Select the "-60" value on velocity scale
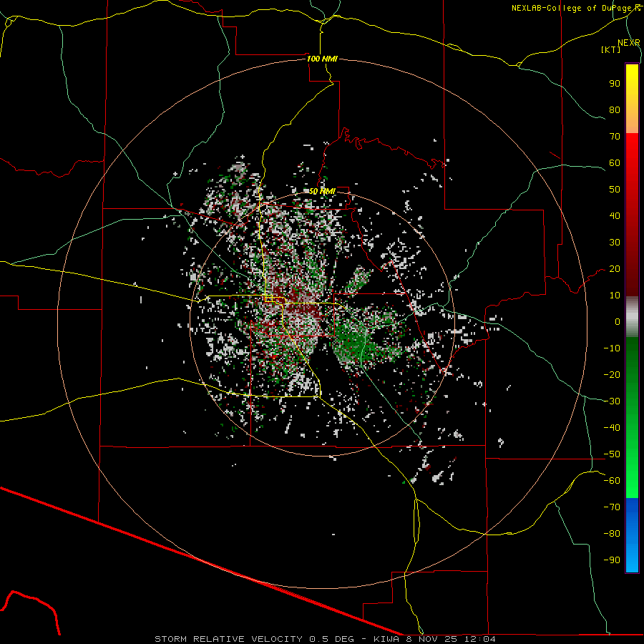This screenshot has height=644, width=644. click(612, 481)
